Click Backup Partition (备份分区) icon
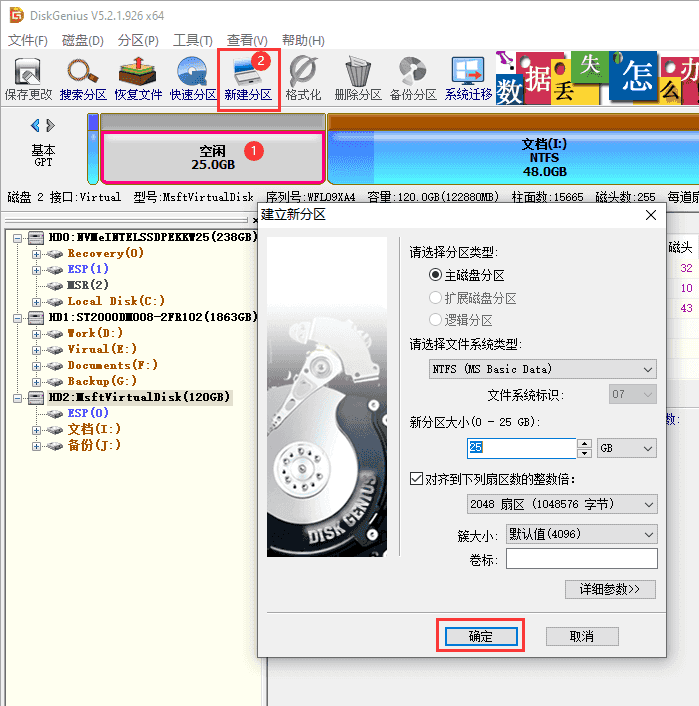699x706 pixels. point(413,78)
